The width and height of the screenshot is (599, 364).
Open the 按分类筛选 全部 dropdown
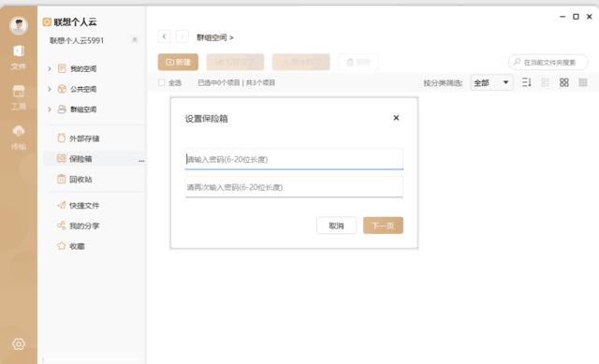491,82
